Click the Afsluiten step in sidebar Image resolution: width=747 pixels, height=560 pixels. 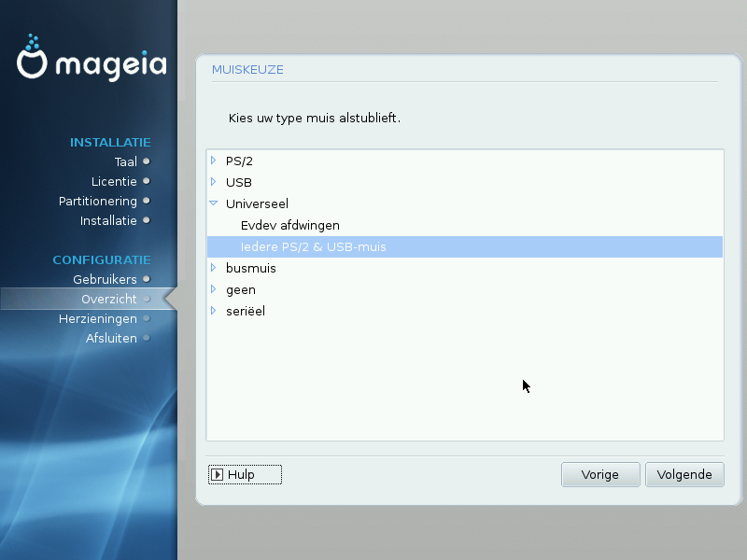pyautogui.click(x=111, y=338)
